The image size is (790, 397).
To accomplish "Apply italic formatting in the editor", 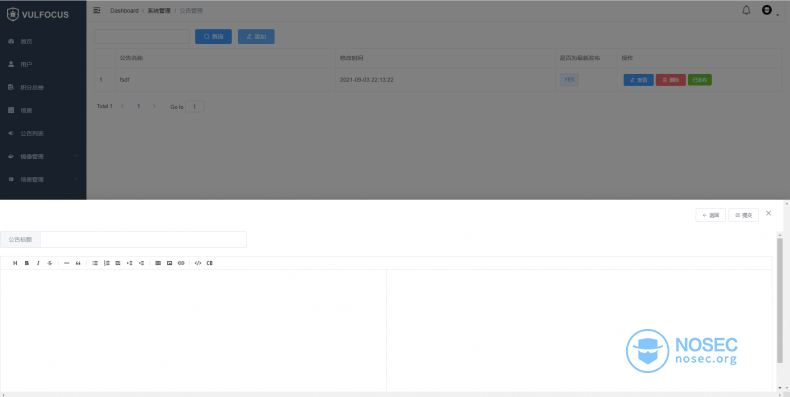I will pos(38,263).
